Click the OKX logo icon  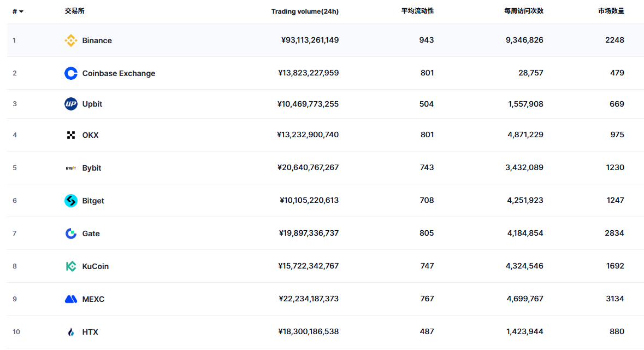point(71,135)
